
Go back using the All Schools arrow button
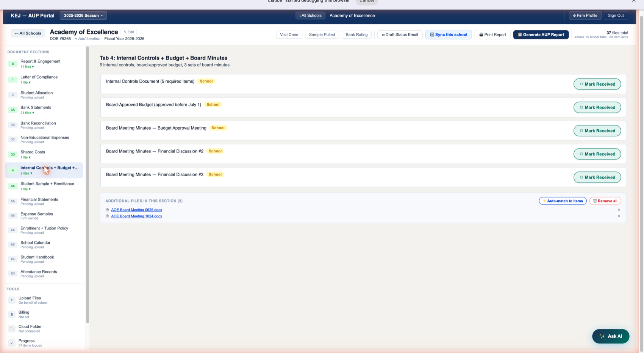pyautogui.click(x=28, y=33)
